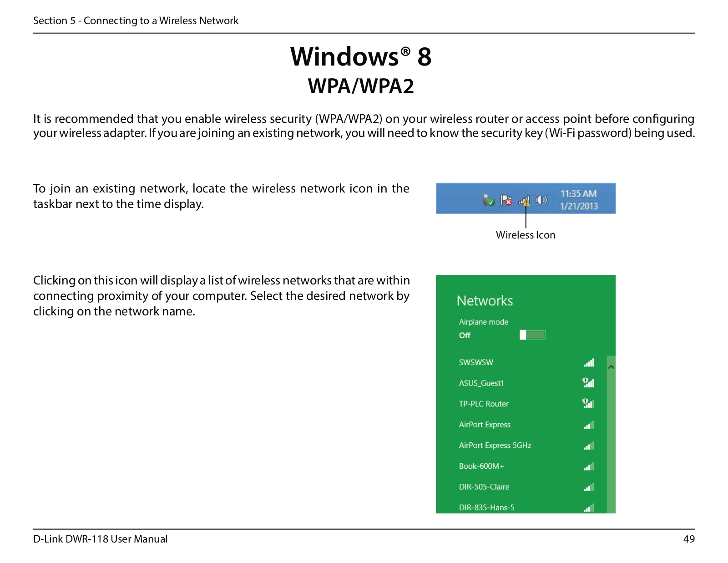Click the wireless network icon in the taskbar
Screen dimensions: 728x563
point(524,200)
